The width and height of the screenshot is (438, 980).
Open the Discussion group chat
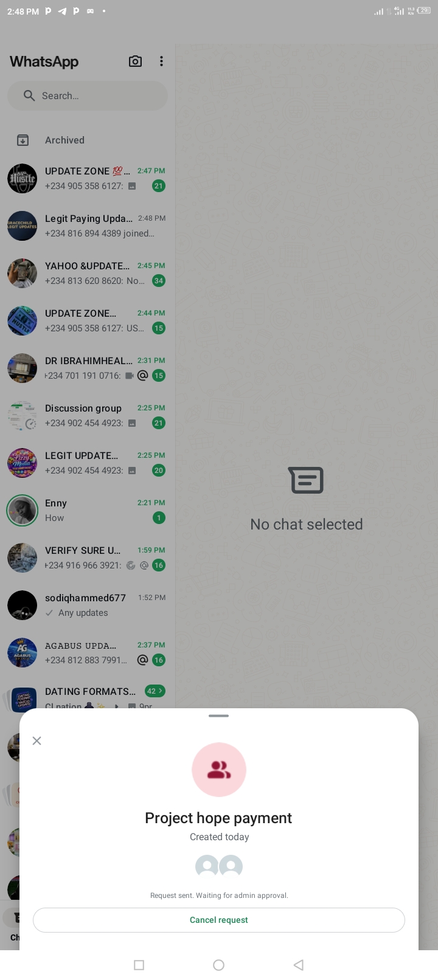[x=88, y=416]
